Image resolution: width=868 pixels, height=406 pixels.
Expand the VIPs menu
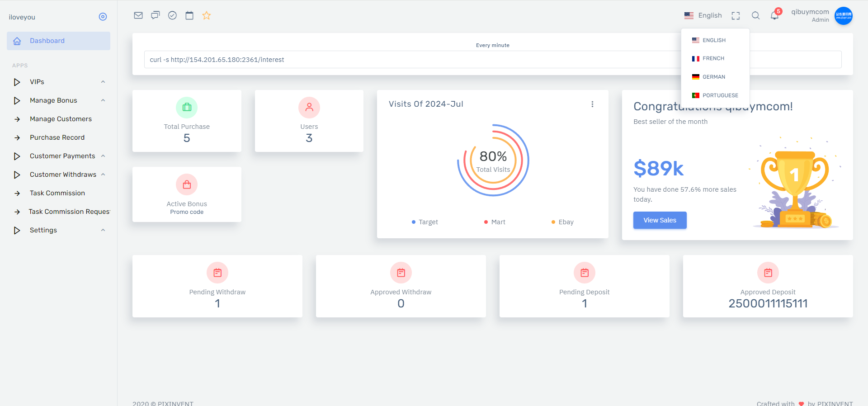coord(59,82)
